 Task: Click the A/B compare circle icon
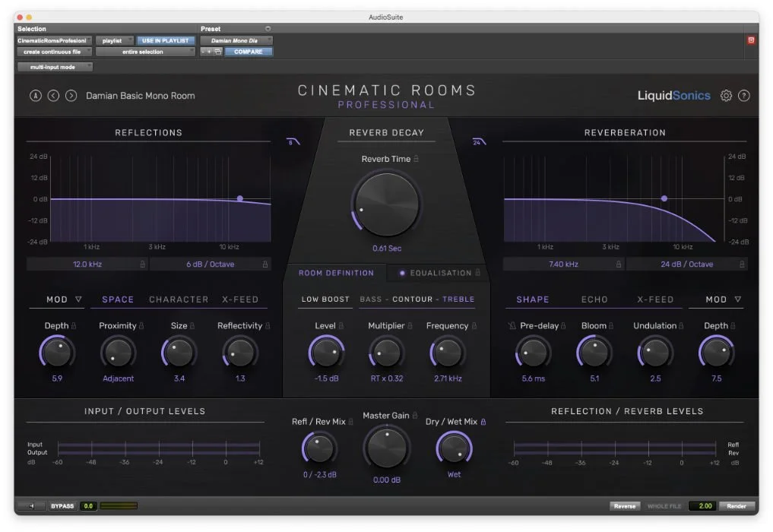(x=36, y=96)
